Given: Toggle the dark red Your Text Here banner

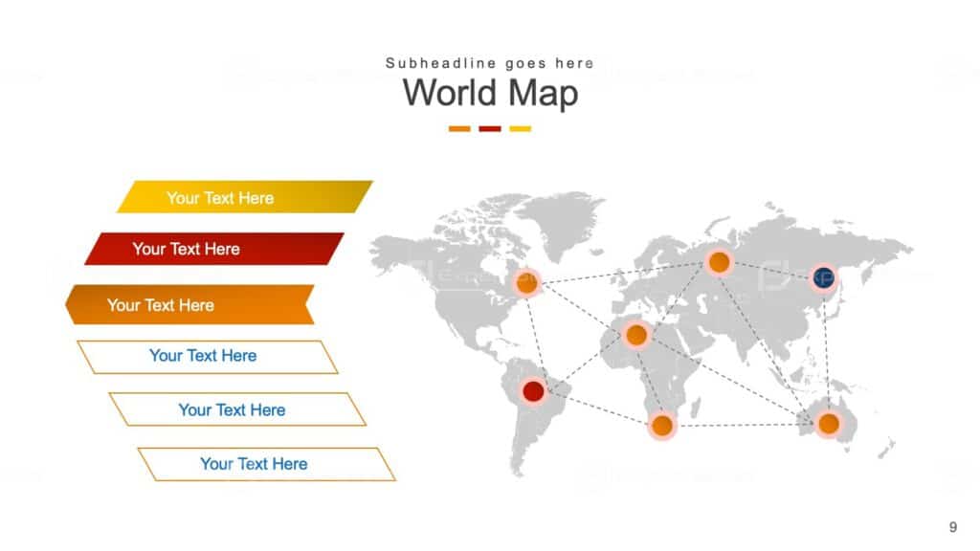Looking at the screenshot, I should click(x=187, y=249).
